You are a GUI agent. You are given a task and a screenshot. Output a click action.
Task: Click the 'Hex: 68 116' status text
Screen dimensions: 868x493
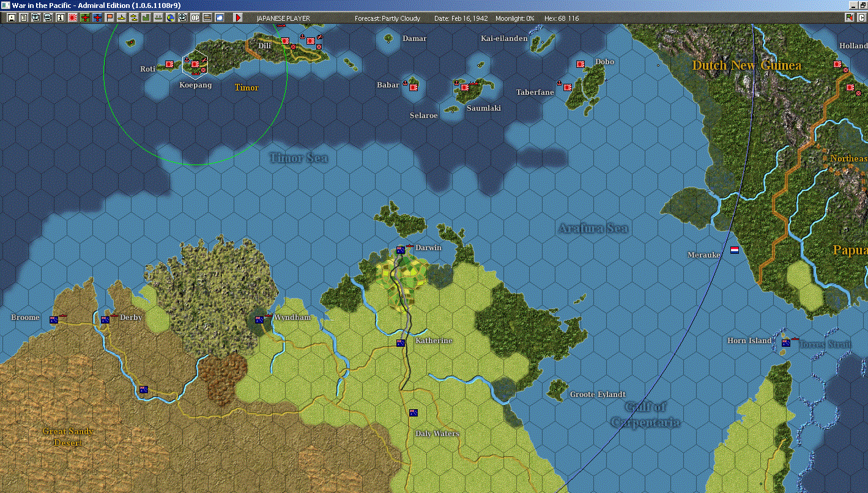pos(560,18)
